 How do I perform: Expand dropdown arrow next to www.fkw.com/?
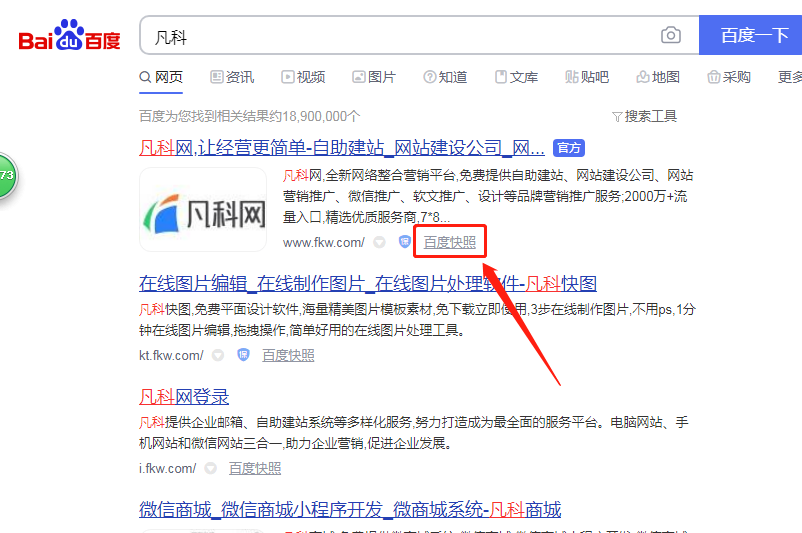[379, 242]
